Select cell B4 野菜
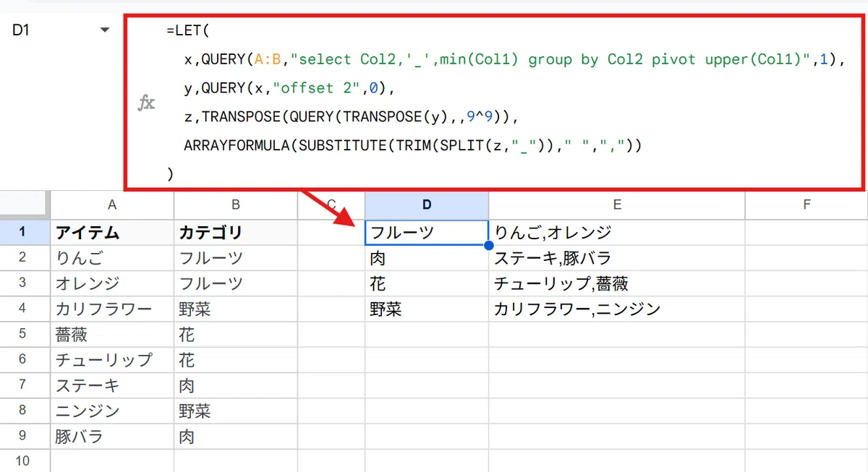 coord(236,309)
